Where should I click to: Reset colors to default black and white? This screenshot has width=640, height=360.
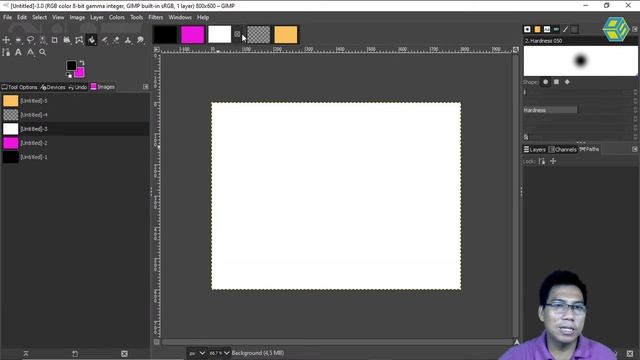coord(69,75)
